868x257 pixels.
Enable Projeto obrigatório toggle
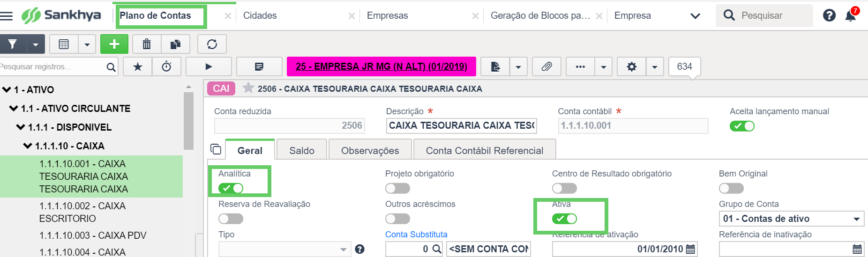pos(397,188)
